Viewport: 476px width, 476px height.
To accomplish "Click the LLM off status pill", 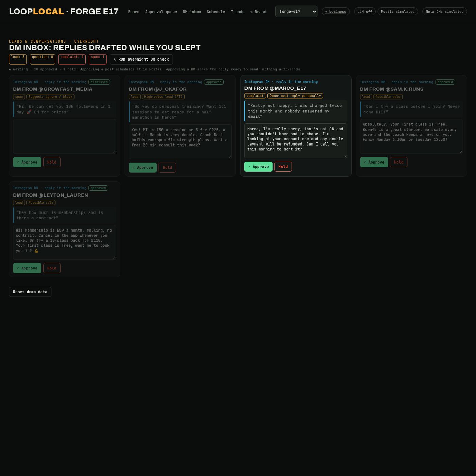I will coord(364,12).
